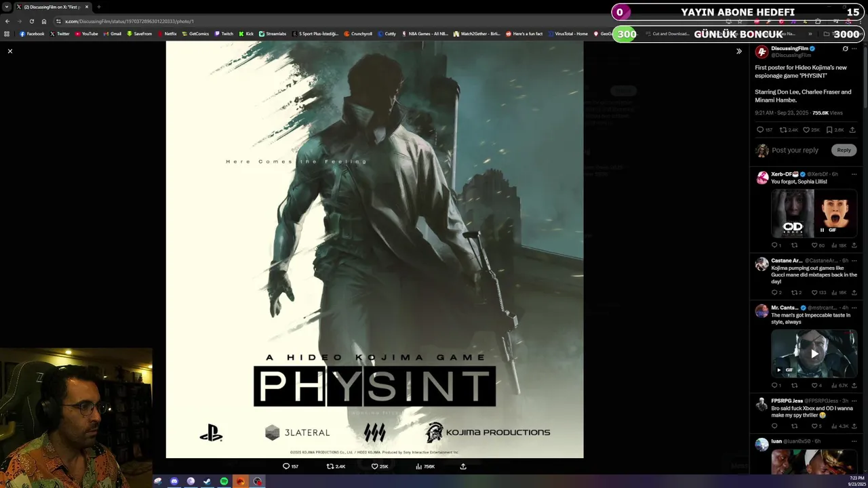Viewport: 868px width, 488px height.
Task: Click the Post your reply field
Action: coord(795,150)
